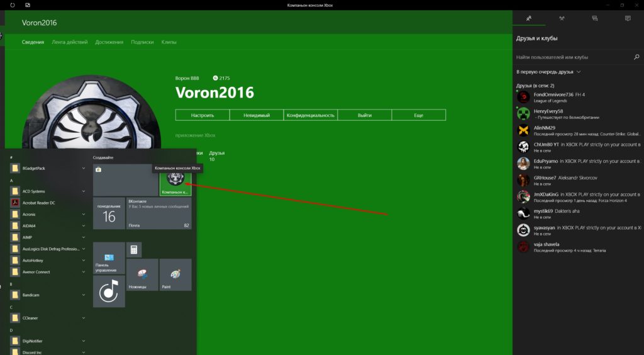Open the calendar tile showing 16
The width and height of the screenshot is (644, 355).
point(109,213)
